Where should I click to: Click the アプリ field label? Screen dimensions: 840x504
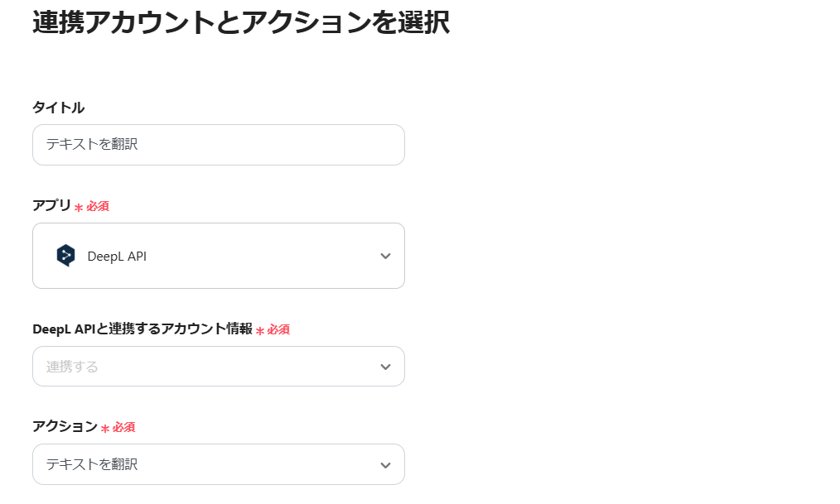pos(51,205)
